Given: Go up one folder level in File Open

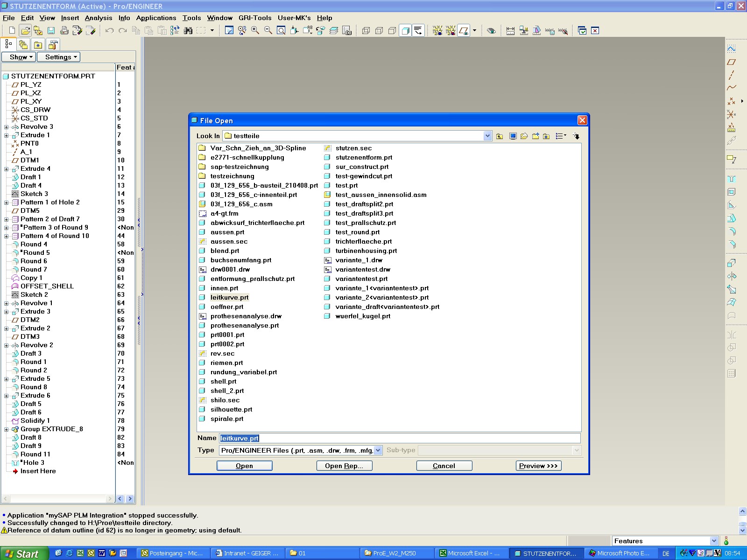Looking at the screenshot, I should pyautogui.click(x=500, y=136).
